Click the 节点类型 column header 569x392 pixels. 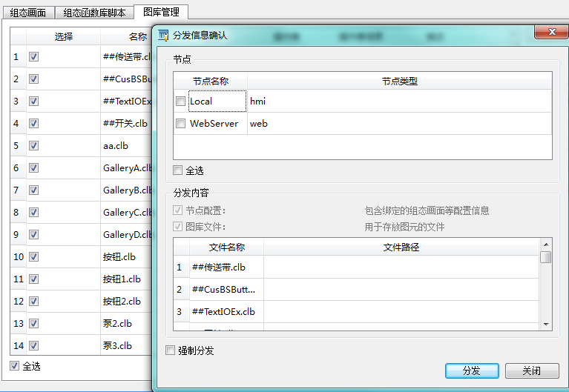(x=400, y=82)
